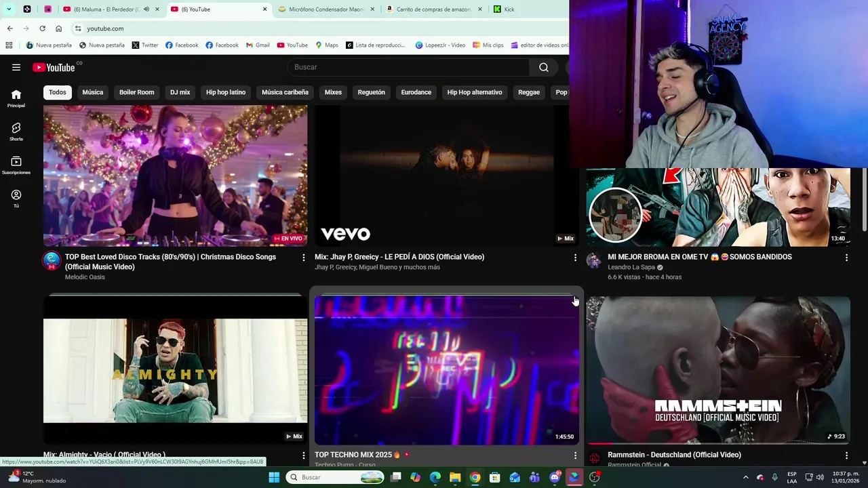868x488 pixels.
Task: Select the Reguetón filter chip
Action: coord(371,92)
